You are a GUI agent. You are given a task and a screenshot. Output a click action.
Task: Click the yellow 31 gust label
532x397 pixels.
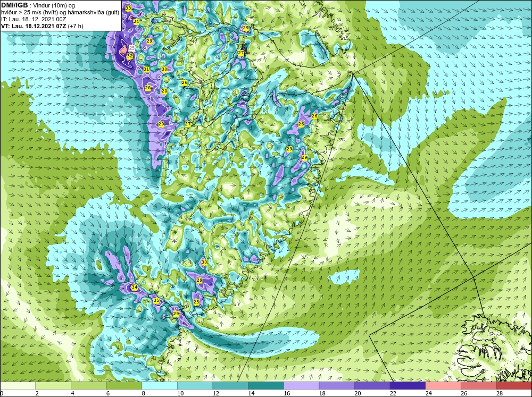click(x=146, y=69)
